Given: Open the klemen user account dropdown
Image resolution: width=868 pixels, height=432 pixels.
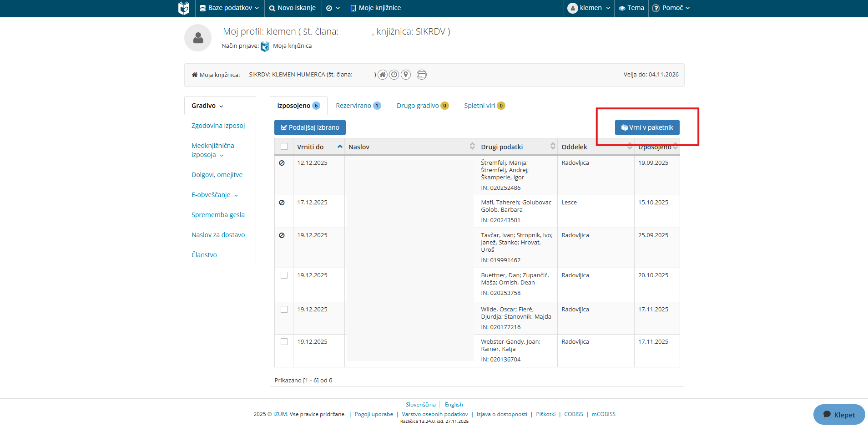Looking at the screenshot, I should click(x=589, y=8).
